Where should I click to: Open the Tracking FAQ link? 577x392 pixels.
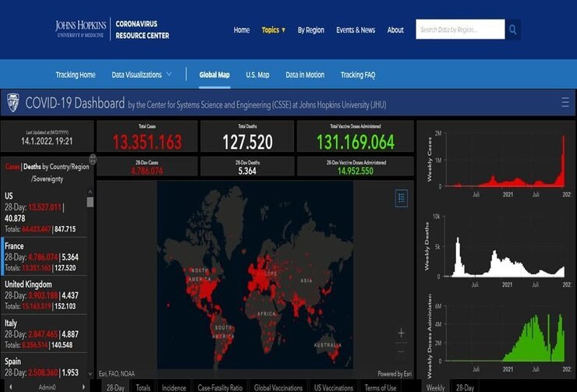click(358, 75)
